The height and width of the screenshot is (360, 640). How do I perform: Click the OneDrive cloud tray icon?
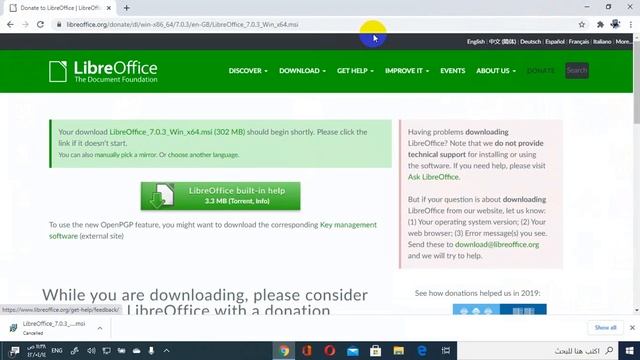tap(136, 351)
